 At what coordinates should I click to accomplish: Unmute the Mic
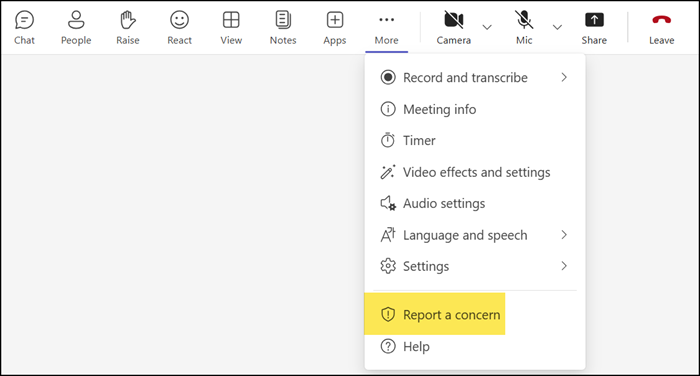tap(524, 28)
